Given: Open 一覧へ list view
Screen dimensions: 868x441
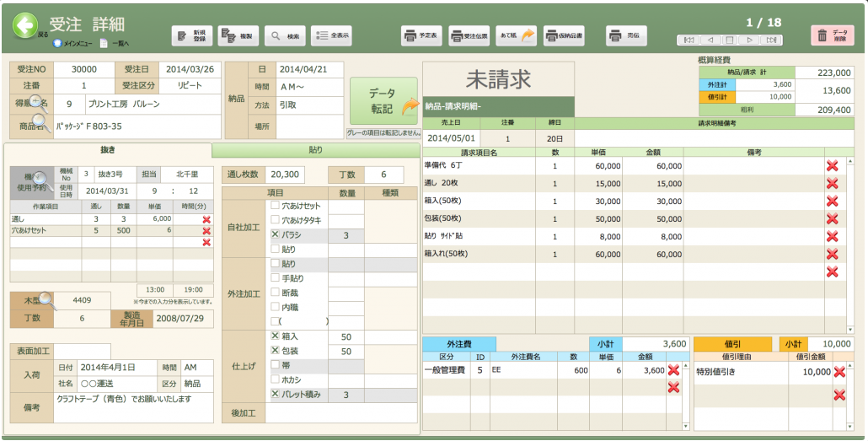Looking at the screenshot, I should 115,43.
